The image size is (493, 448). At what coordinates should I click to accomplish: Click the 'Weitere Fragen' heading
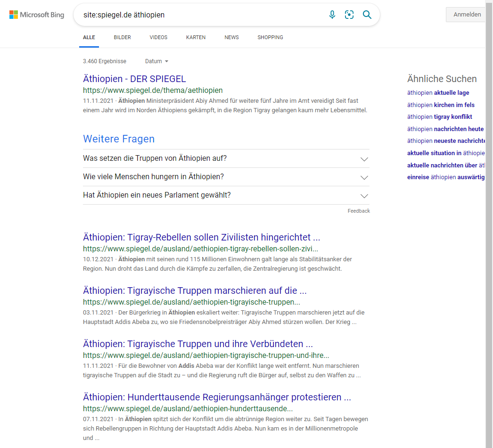coord(119,139)
